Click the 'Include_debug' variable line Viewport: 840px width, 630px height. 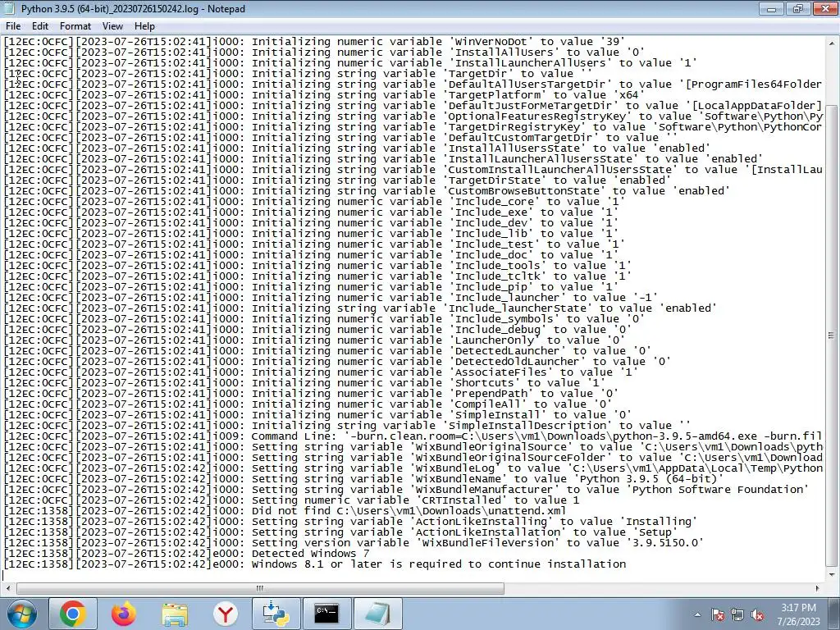click(317, 330)
